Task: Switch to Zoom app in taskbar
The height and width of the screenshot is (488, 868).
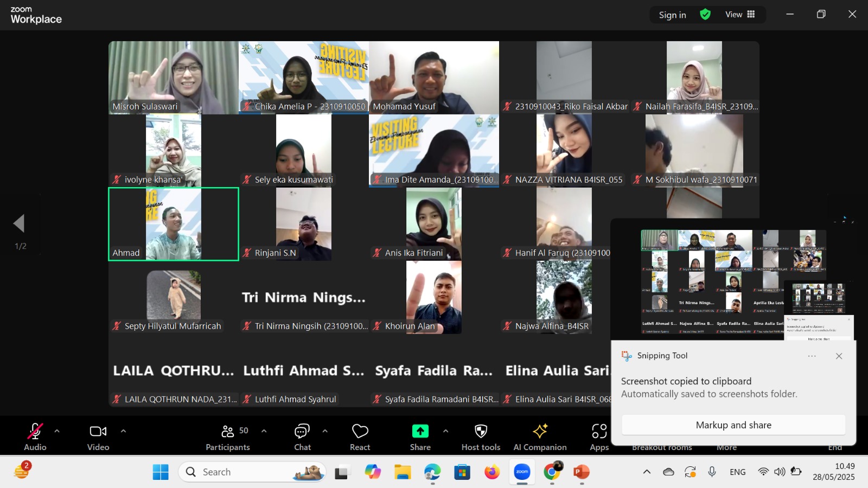Action: tap(522, 472)
